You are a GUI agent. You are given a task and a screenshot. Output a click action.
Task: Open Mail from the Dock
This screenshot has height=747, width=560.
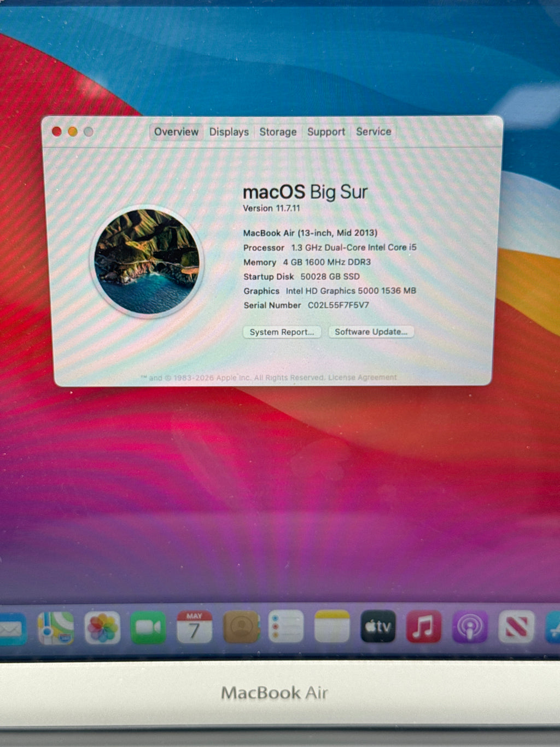coord(11,629)
